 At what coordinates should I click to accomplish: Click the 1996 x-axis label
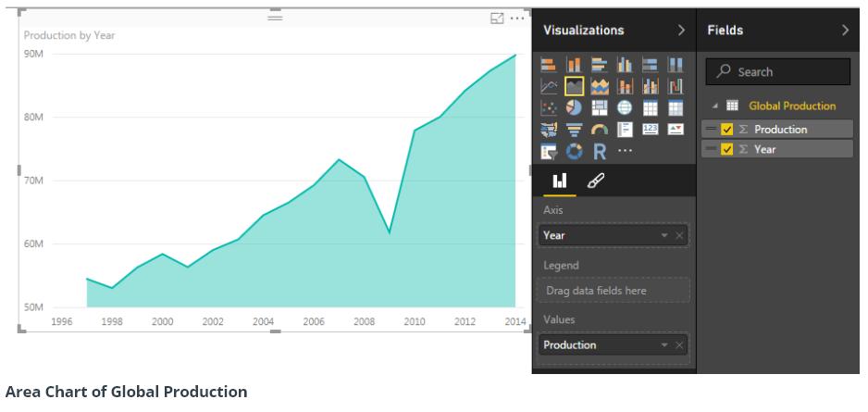(x=61, y=321)
